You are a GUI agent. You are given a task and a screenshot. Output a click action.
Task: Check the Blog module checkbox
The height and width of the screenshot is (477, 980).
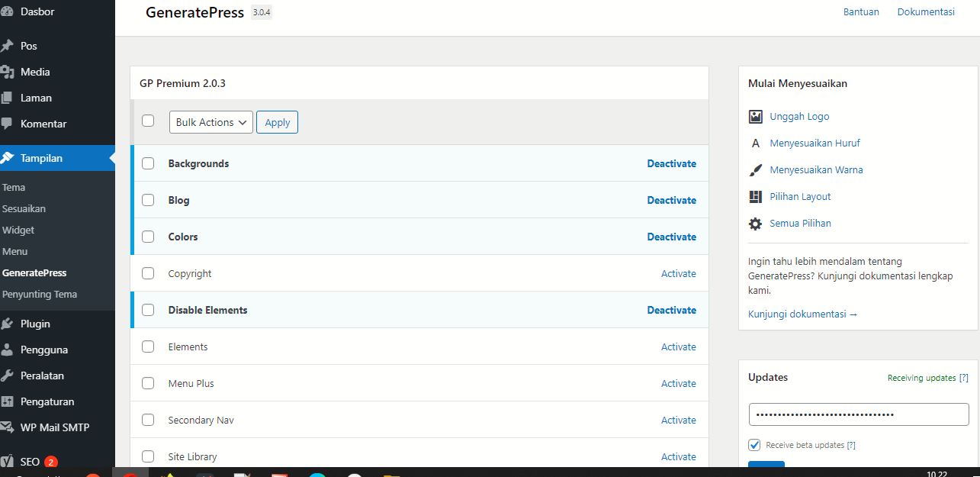[148, 200]
